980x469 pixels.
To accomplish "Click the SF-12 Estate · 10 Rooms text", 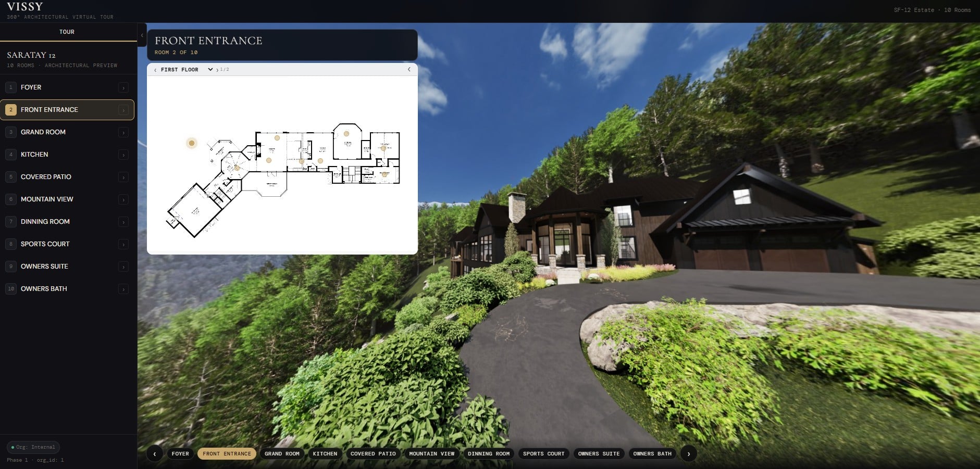I will [x=932, y=10].
